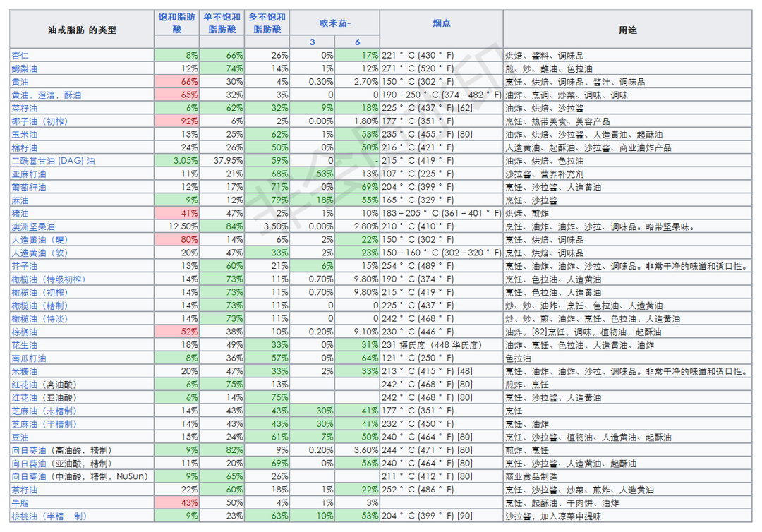Open the 人造黄油（软）link

pyautogui.click(x=40, y=253)
